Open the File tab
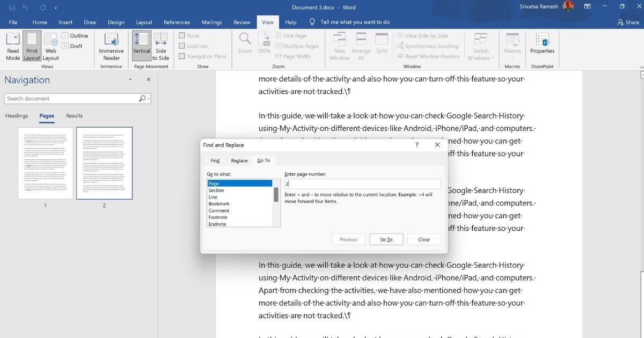644x338 pixels. 13,23
